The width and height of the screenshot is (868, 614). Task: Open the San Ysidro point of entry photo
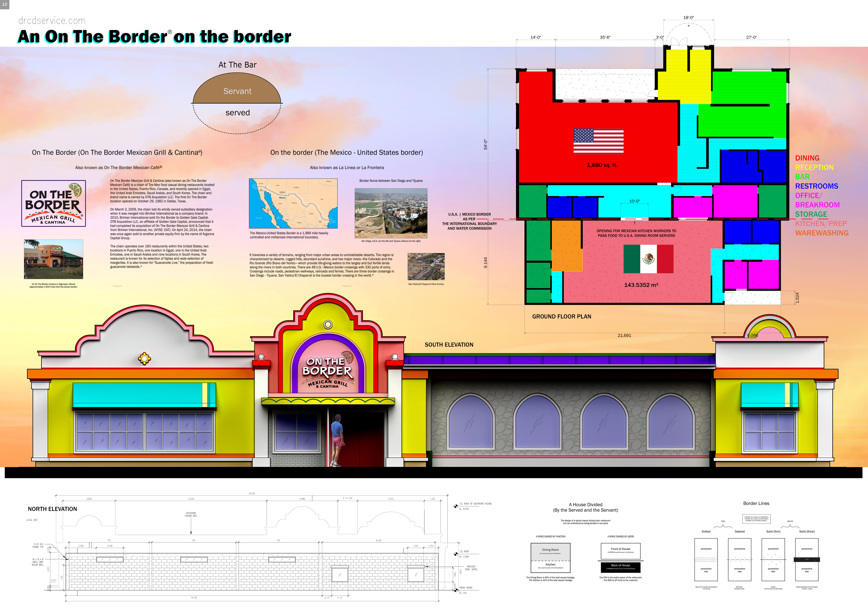(426, 266)
